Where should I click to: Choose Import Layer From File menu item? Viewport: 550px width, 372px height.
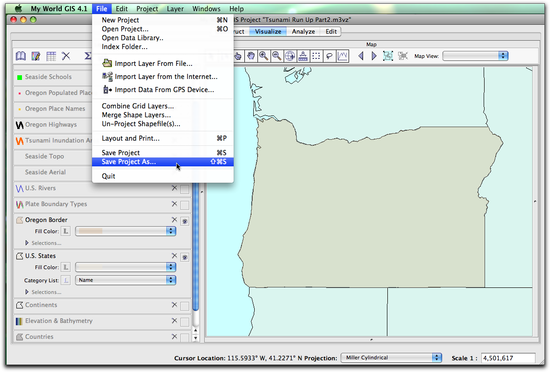[x=163, y=63]
